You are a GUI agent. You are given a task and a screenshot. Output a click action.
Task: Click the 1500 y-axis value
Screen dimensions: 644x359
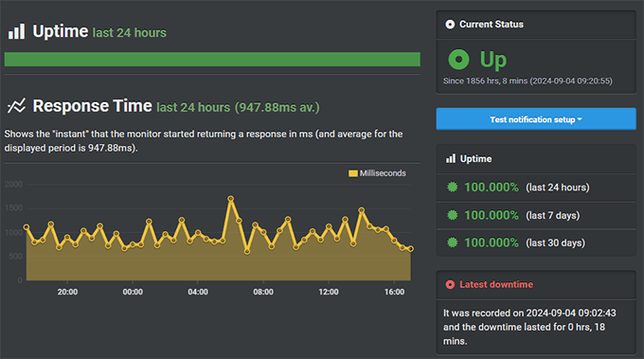(13, 207)
